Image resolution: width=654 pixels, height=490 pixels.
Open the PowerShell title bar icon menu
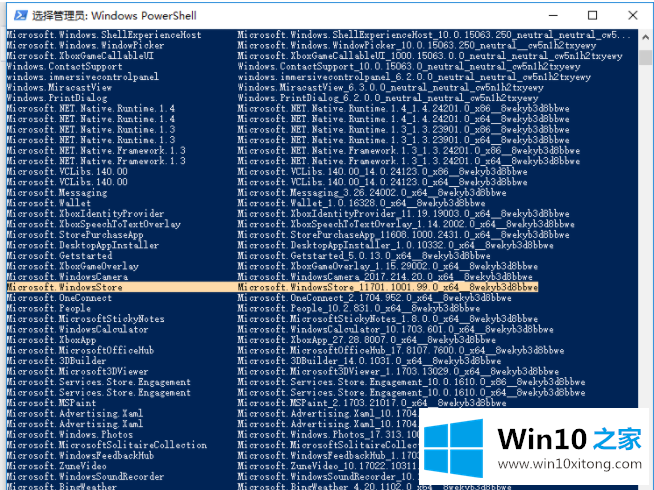click(20, 16)
